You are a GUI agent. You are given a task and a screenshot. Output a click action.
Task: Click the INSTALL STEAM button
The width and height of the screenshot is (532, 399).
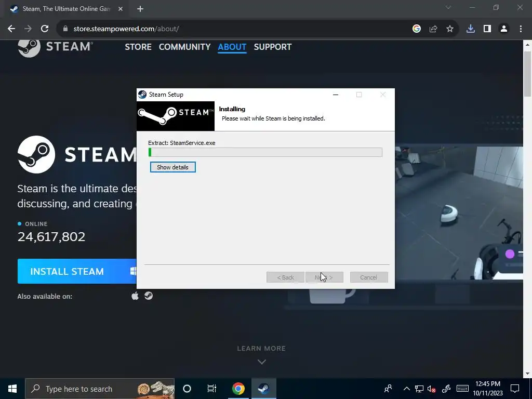click(77, 271)
